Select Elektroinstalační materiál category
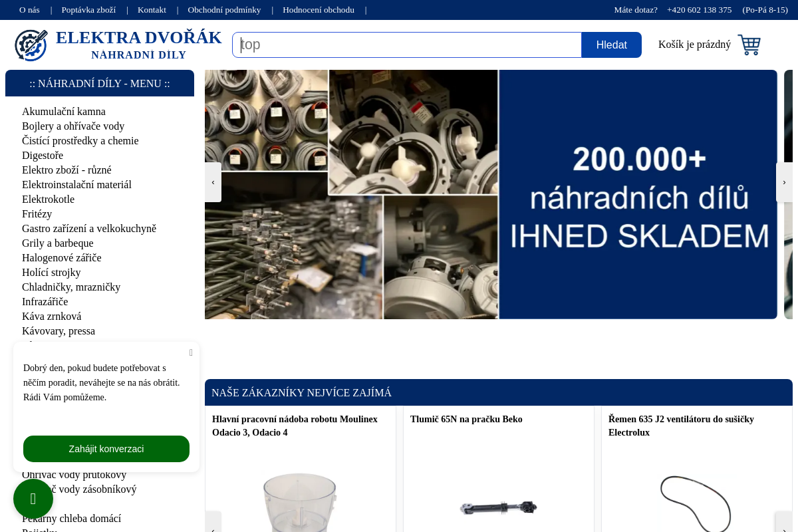This screenshot has width=798, height=532. click(76, 185)
